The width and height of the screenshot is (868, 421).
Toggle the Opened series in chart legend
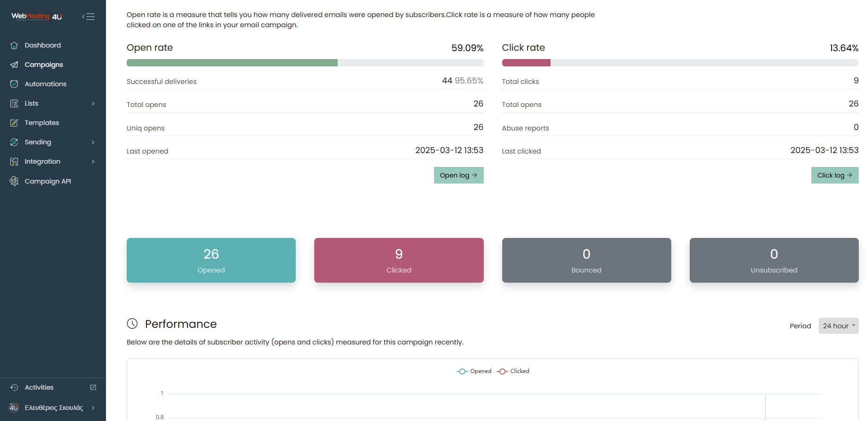click(474, 371)
